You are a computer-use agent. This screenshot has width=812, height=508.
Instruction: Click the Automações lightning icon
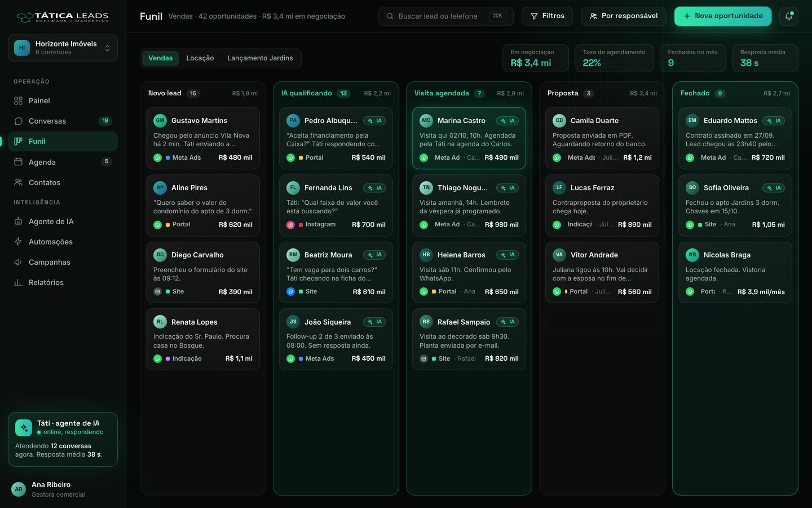pyautogui.click(x=19, y=242)
